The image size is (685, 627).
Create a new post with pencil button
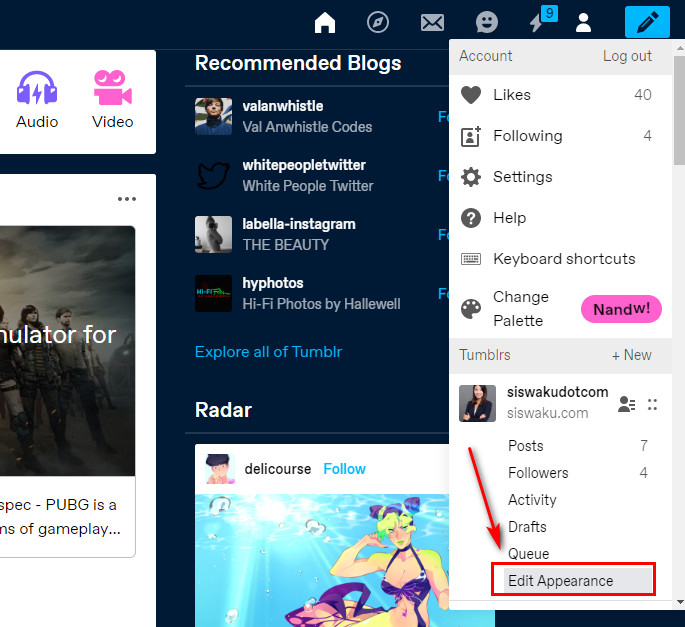coord(647,22)
